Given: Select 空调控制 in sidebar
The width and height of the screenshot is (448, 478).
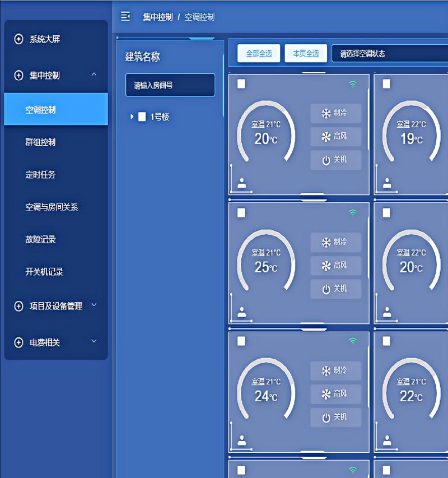Looking at the screenshot, I should [x=56, y=109].
